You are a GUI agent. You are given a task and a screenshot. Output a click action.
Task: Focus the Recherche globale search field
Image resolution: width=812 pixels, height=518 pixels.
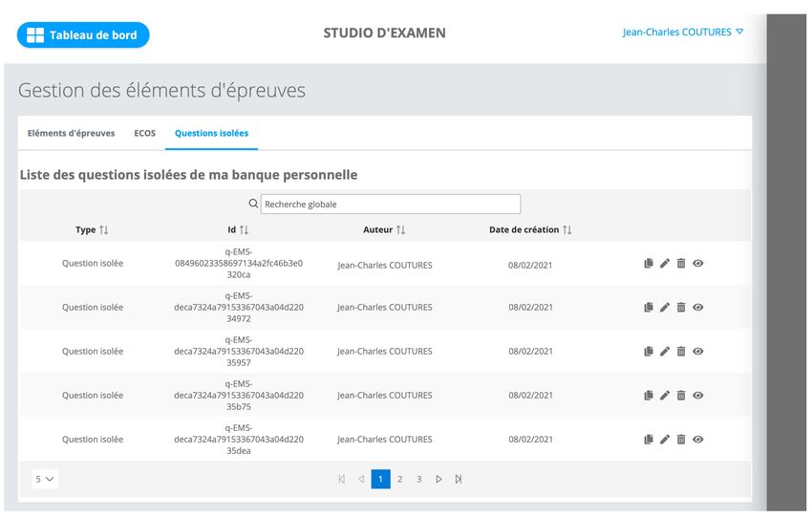[391, 205]
